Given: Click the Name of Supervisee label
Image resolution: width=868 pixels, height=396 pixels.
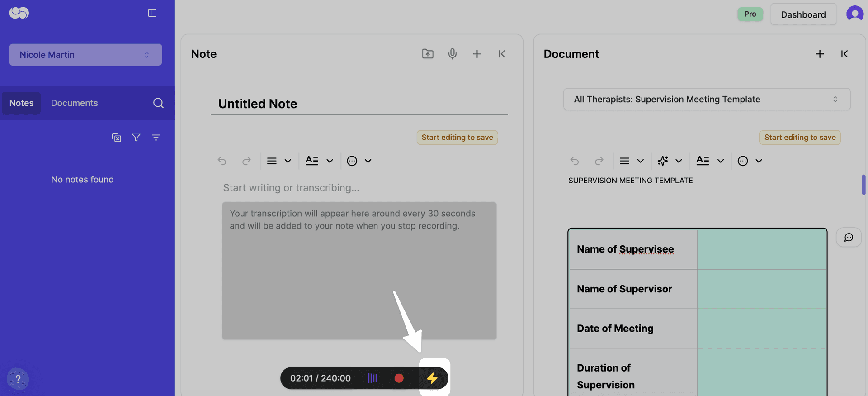Looking at the screenshot, I should tap(625, 249).
